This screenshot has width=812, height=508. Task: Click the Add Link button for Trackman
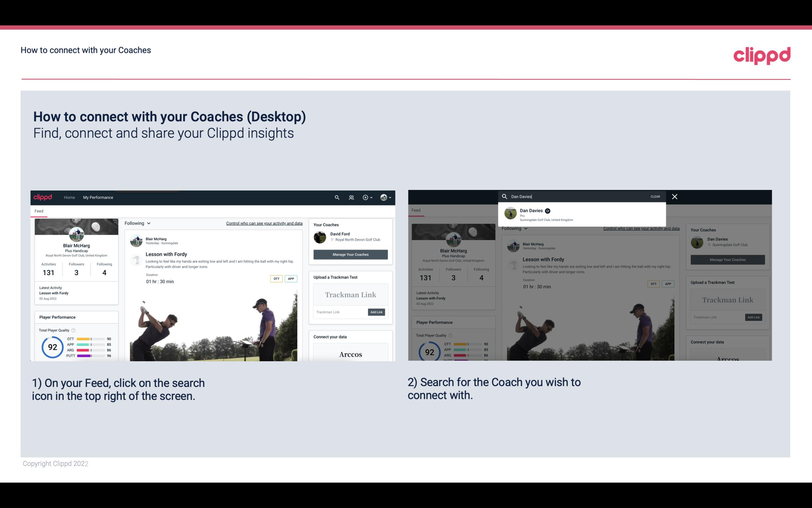[x=377, y=311]
